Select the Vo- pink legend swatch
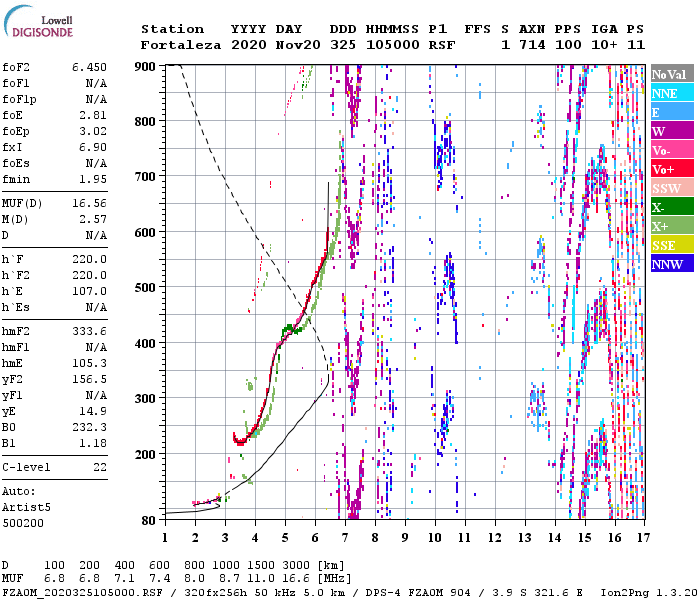 [x=672, y=150]
